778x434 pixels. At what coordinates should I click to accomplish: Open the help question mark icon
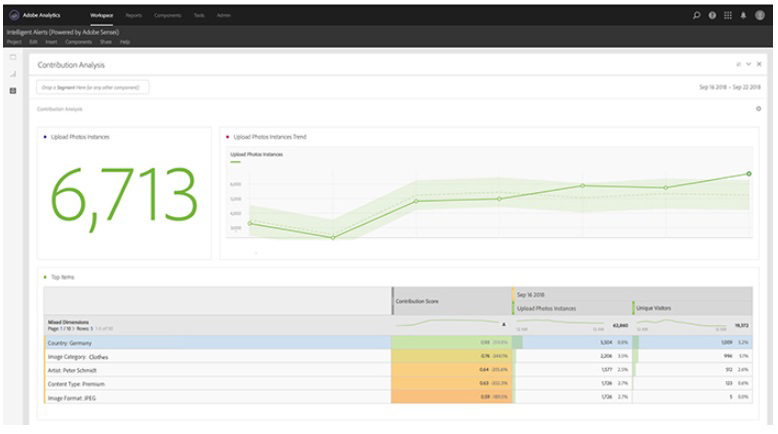pyautogui.click(x=712, y=16)
